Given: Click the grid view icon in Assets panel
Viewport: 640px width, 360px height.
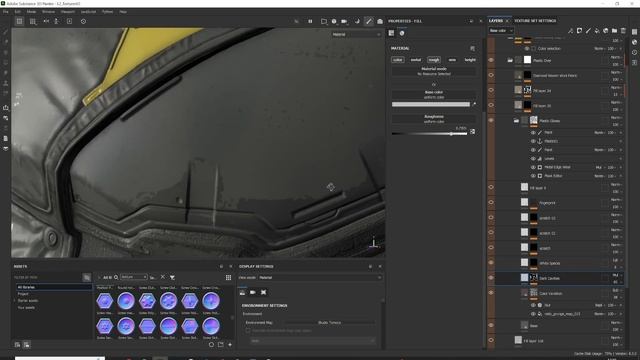Looking at the screenshot, I should click(228, 278).
